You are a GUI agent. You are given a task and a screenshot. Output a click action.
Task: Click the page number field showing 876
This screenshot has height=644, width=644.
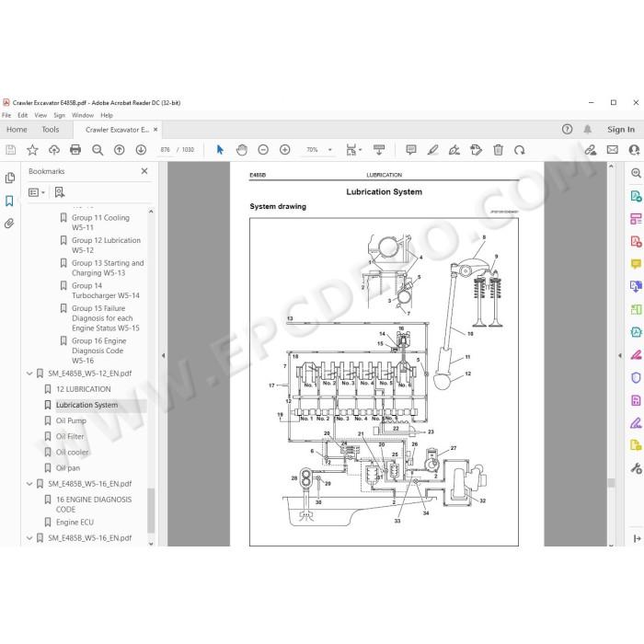(x=165, y=150)
